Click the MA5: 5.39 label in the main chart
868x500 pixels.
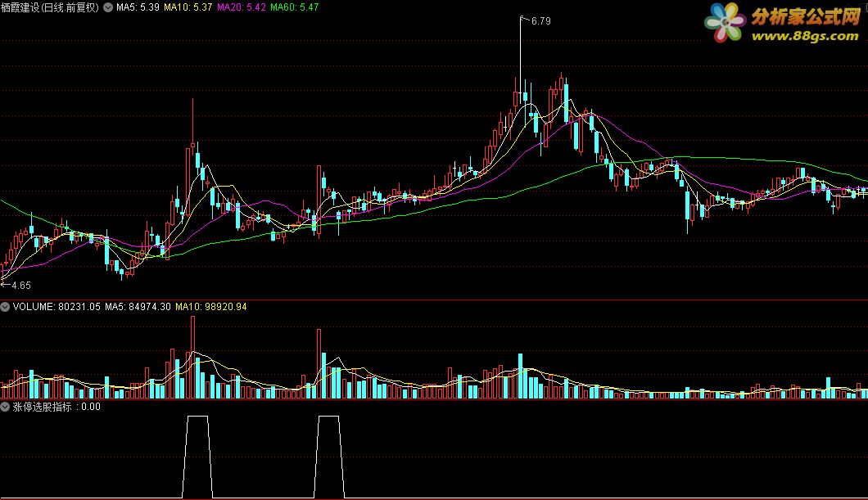coord(138,7)
